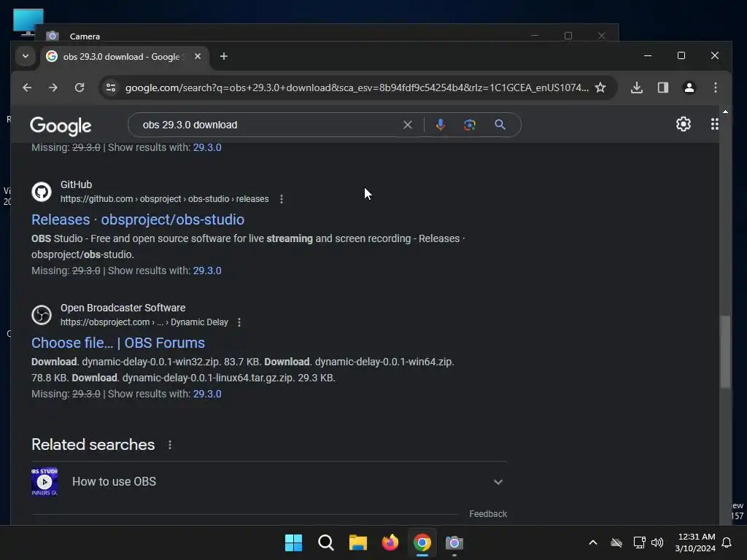Open Releases · obsproject/obs-studio link
The image size is (747, 560).
coord(138,219)
